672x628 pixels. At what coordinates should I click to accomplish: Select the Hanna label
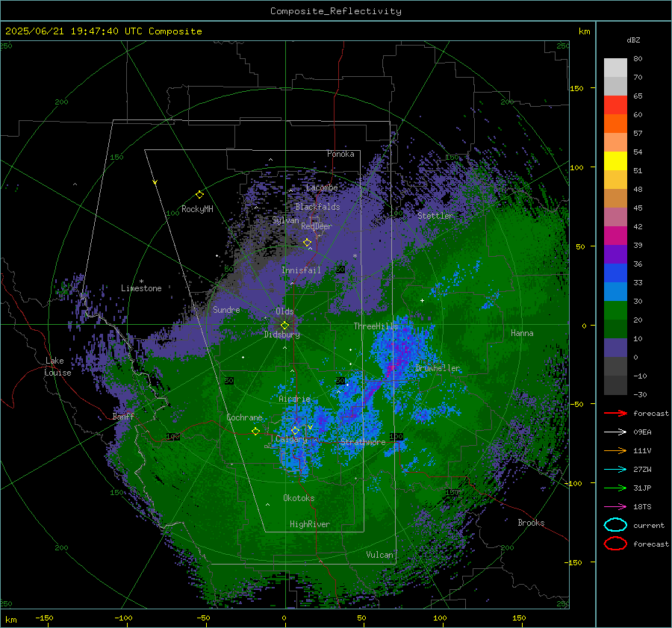[522, 333]
